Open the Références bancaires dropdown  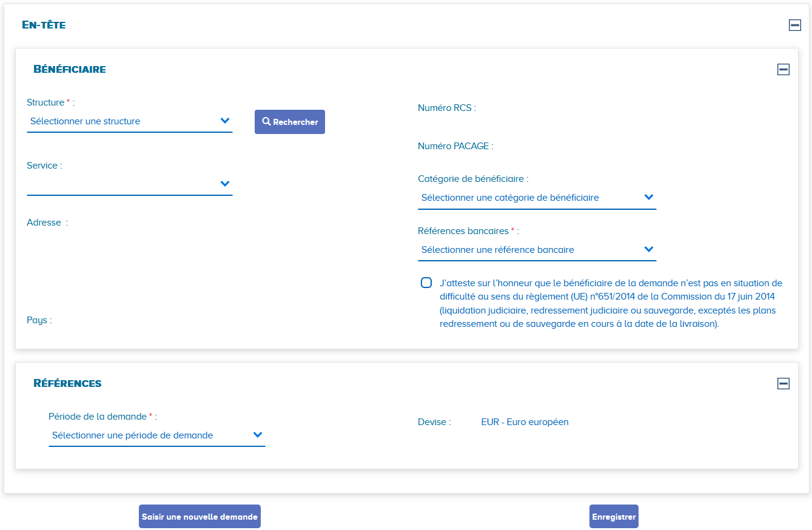[537, 250]
